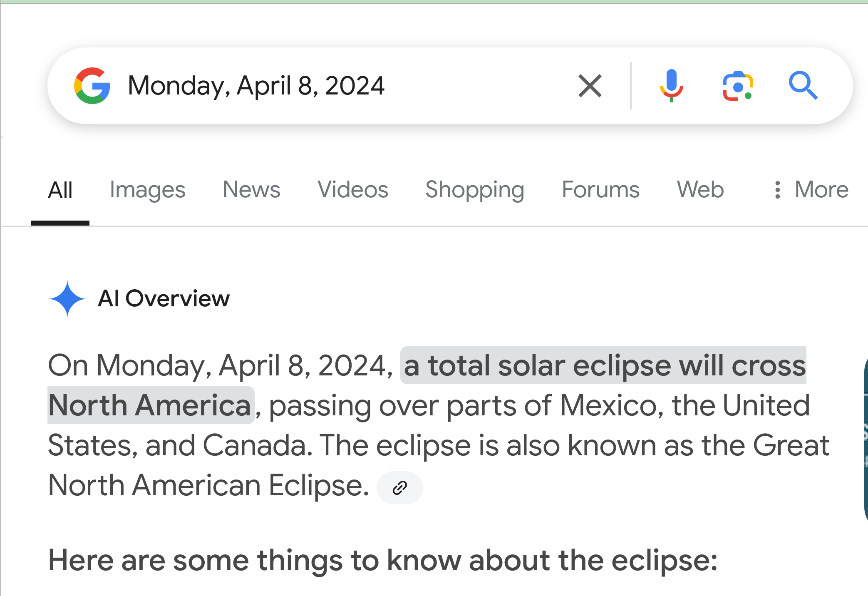Click the three-dot More icon
Viewport: 868px width, 596px height.
tap(777, 190)
